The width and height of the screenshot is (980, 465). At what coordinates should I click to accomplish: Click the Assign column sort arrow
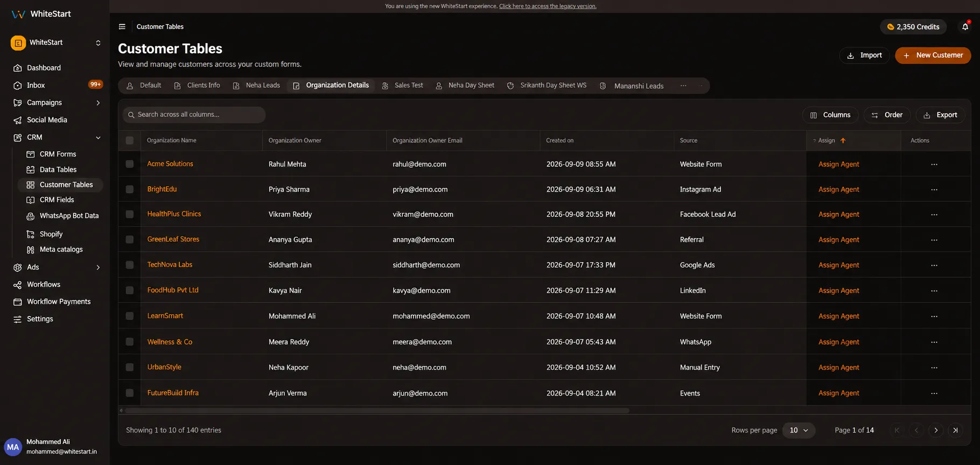pos(843,140)
